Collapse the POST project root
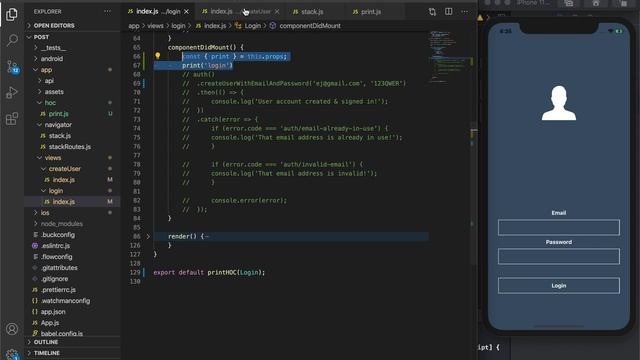Image resolution: width=640 pixels, height=360 pixels. [41, 37]
